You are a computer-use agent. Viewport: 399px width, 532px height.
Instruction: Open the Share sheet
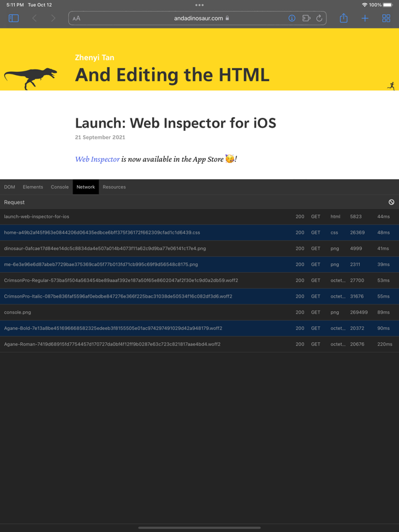(344, 18)
